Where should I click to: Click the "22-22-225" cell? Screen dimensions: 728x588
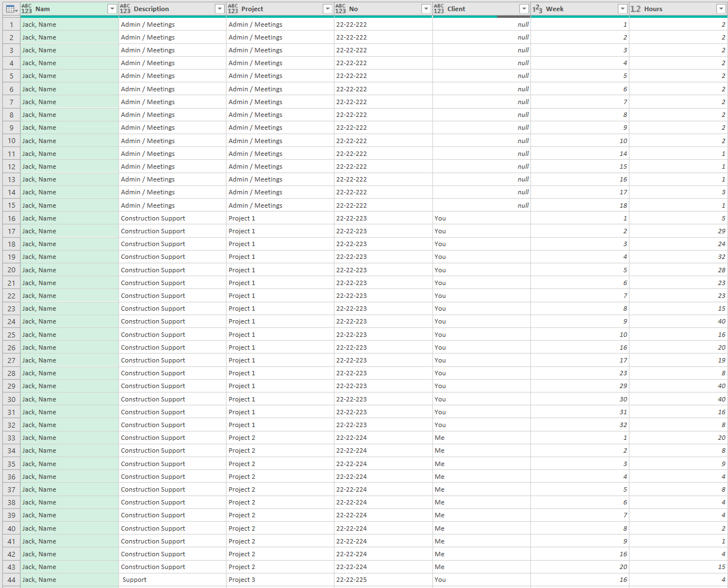click(383, 580)
